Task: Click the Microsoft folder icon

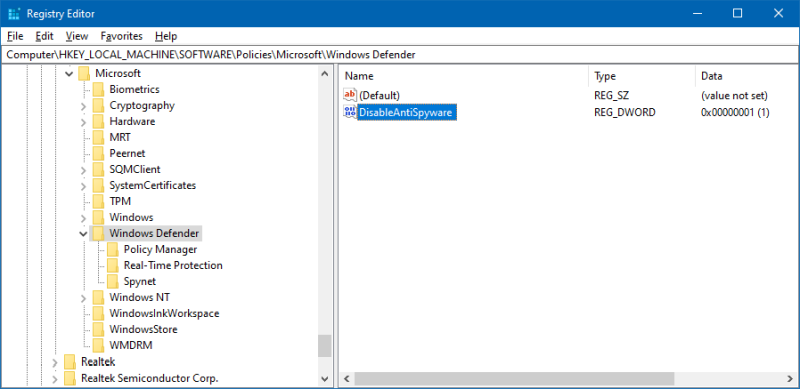Action: [x=84, y=74]
